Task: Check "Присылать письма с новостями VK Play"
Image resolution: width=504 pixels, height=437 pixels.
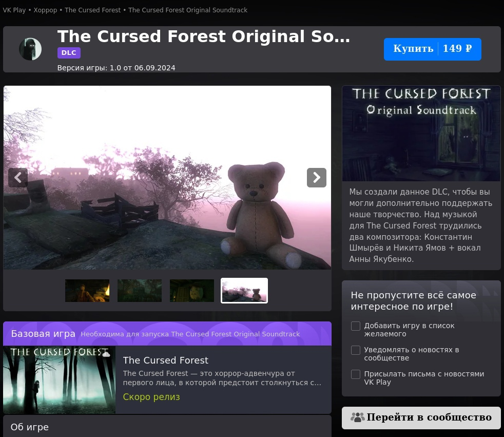Action: tap(355, 374)
